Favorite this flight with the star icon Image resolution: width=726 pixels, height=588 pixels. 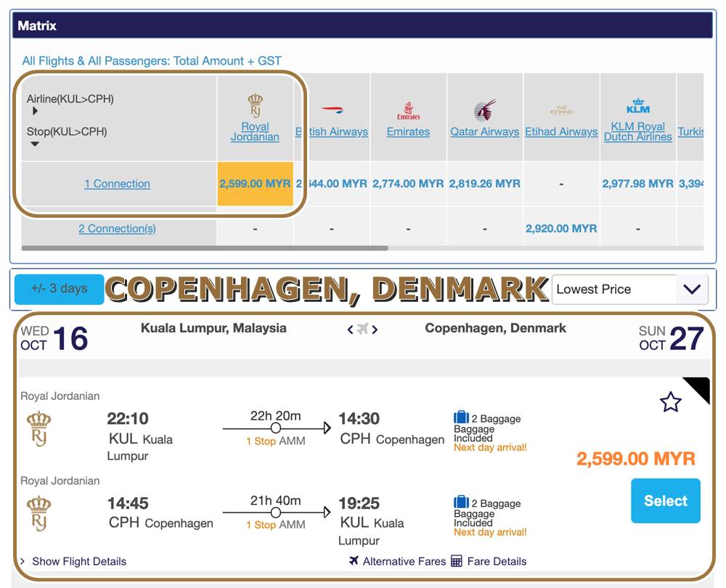pos(670,402)
